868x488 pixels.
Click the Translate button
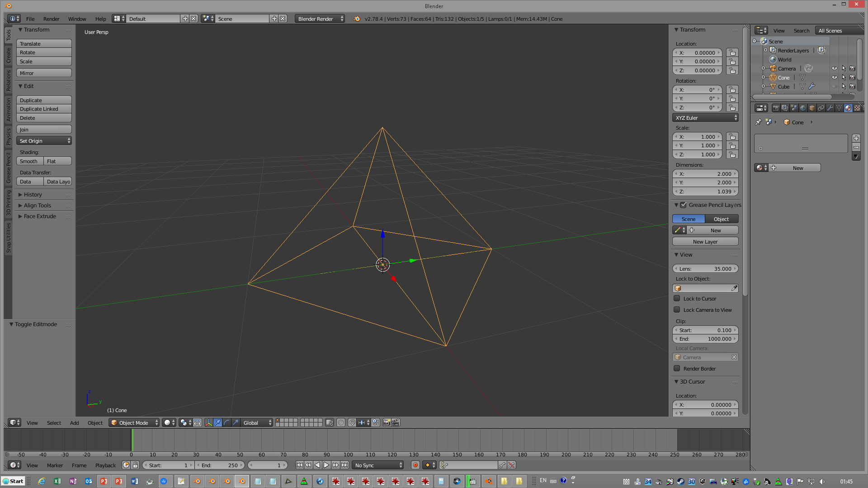pos(44,43)
